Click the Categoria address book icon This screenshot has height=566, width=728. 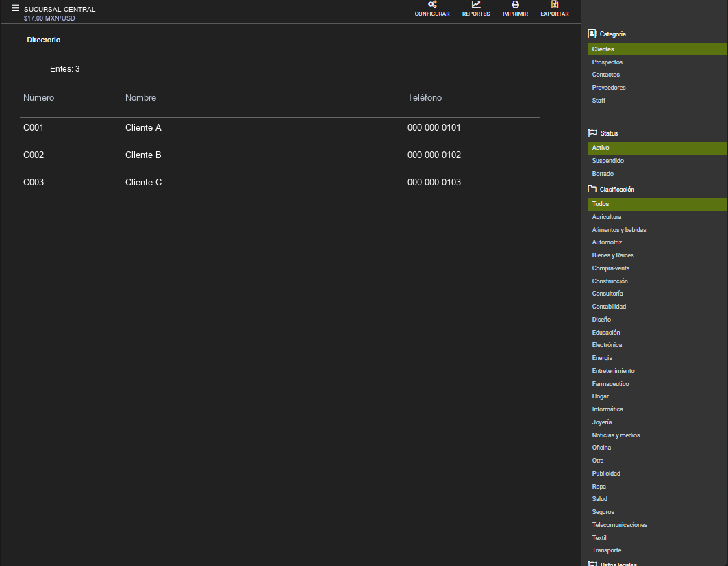coord(592,34)
